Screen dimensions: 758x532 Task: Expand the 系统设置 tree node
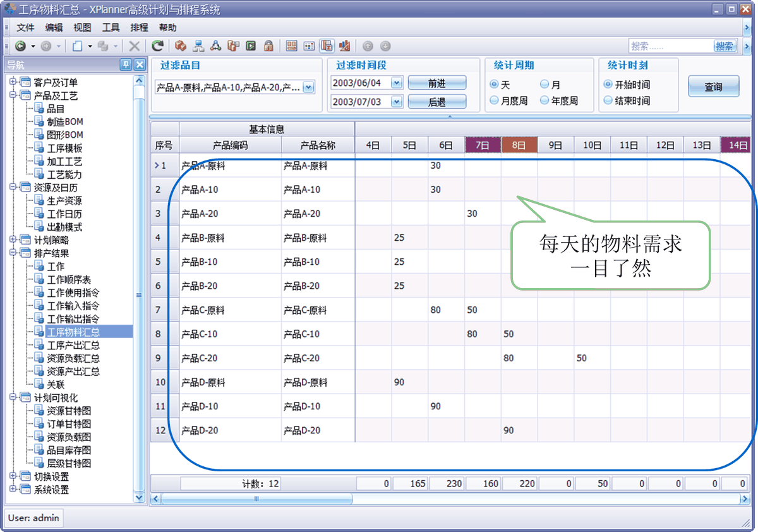tap(13, 490)
